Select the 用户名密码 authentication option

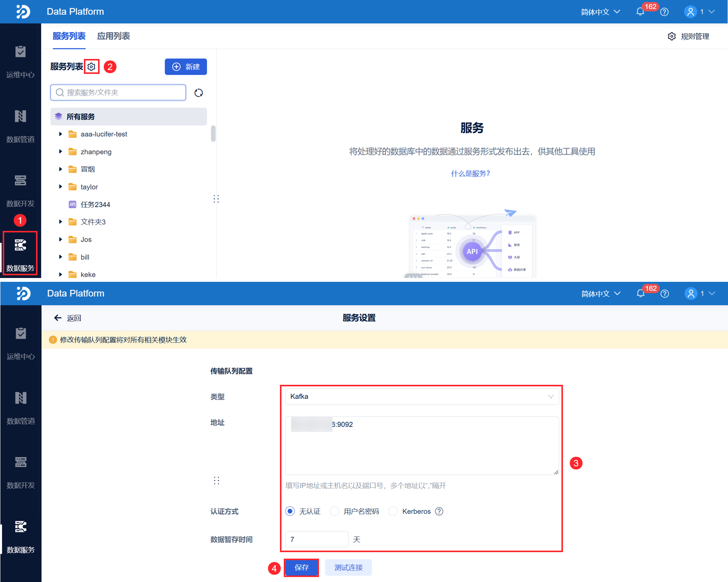pos(335,511)
